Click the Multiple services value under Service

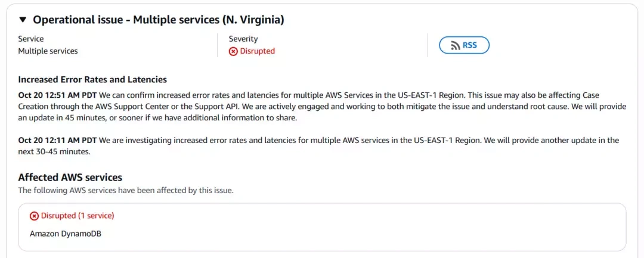coord(48,51)
